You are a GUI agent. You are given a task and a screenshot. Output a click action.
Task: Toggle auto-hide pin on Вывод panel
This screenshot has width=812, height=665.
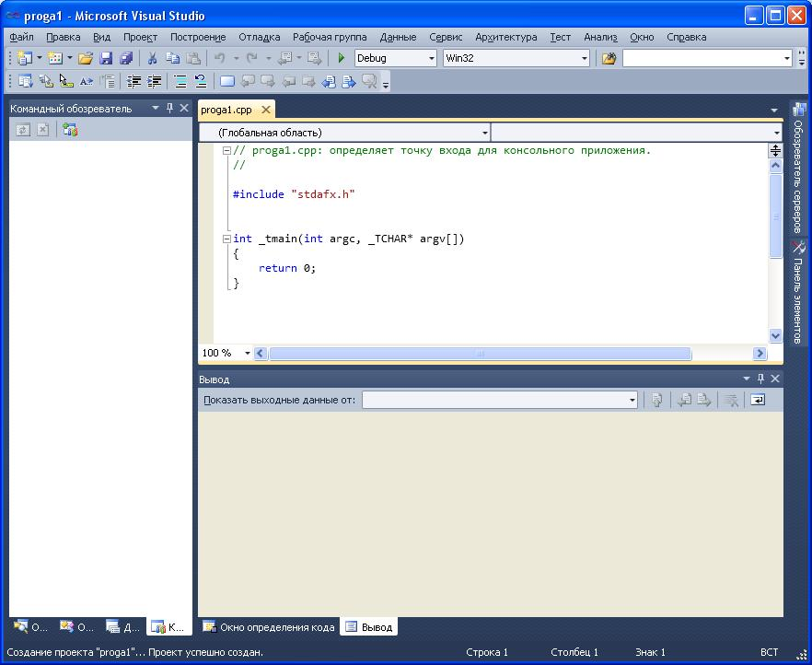coord(760,379)
